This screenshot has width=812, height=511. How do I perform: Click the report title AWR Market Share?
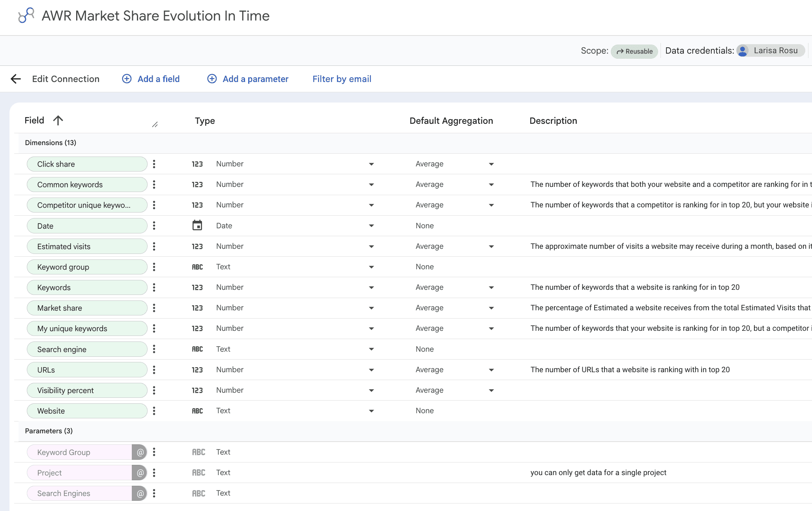(155, 16)
